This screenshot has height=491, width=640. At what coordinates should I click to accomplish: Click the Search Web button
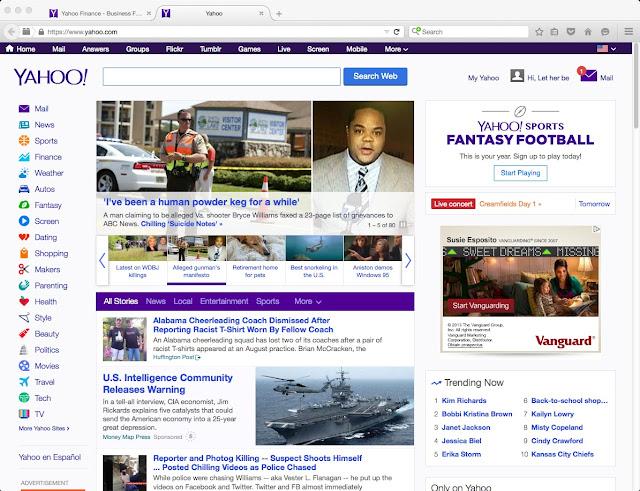pyautogui.click(x=375, y=76)
